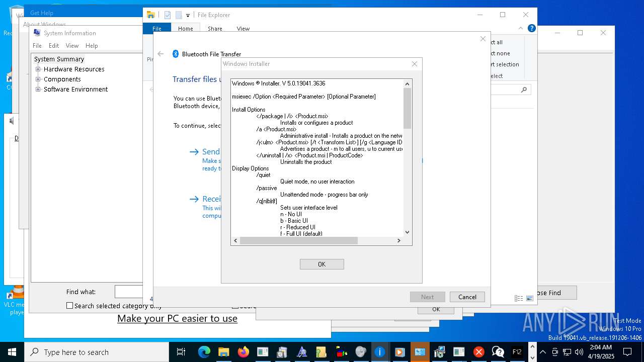Open VLC media player desktop shortcut
The height and width of the screenshot is (362, 644).
pyautogui.click(x=16, y=301)
